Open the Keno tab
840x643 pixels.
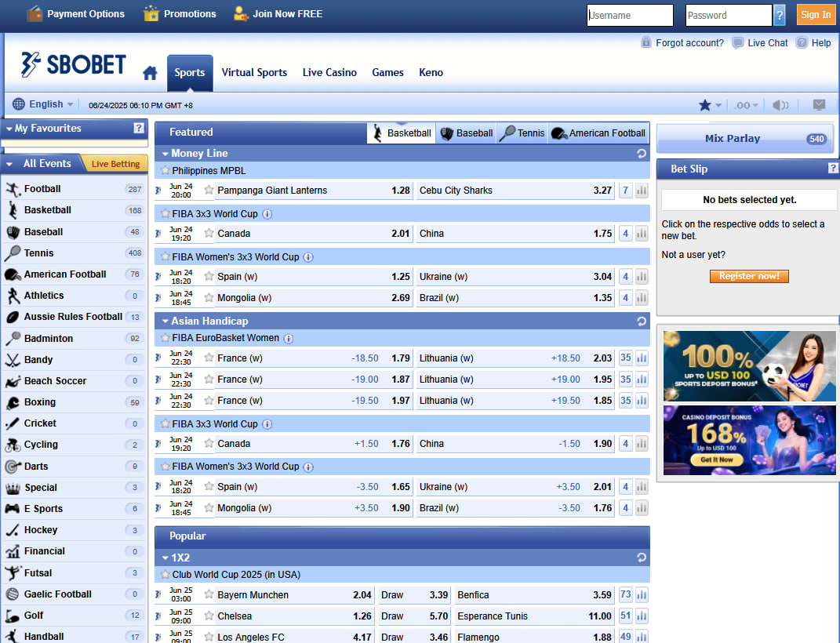point(431,72)
